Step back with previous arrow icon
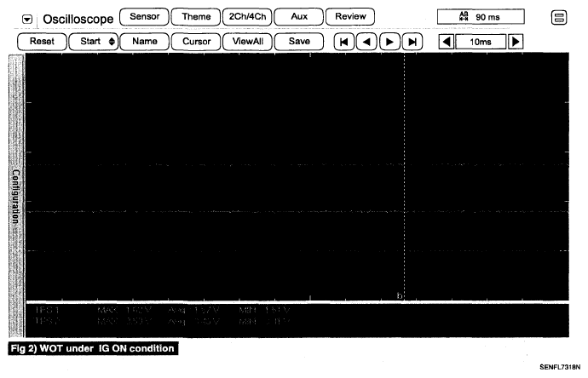Viewport: 588px width, 378px height. pos(366,41)
